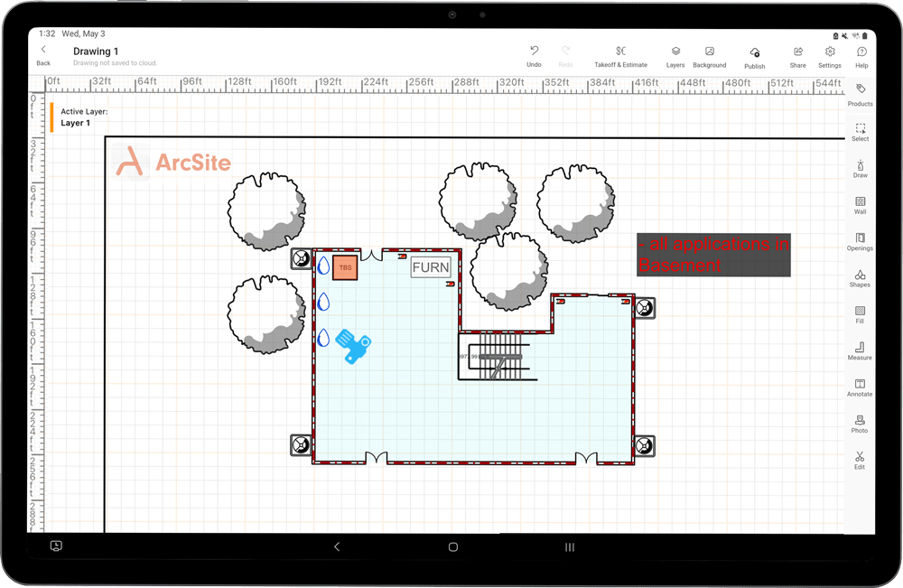This screenshot has width=903, height=588.
Task: Select the orange TBS box symbol
Action: pyautogui.click(x=345, y=267)
